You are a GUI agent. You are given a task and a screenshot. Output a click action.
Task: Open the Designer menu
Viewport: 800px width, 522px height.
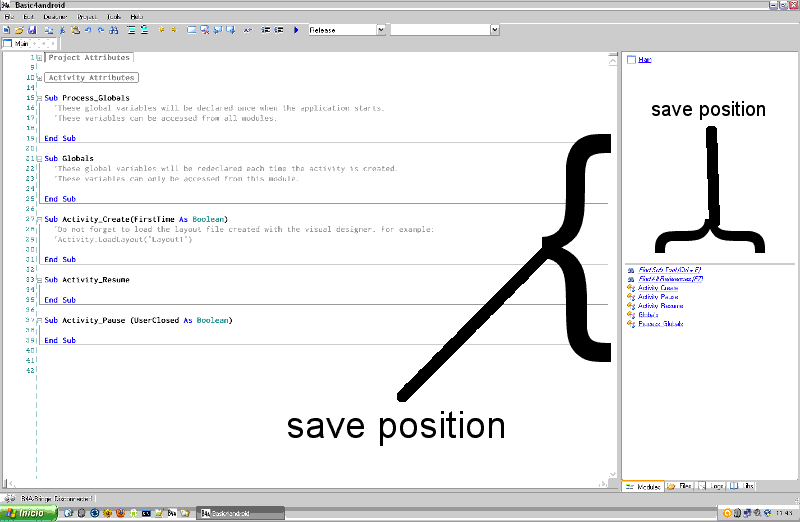[x=55, y=16]
